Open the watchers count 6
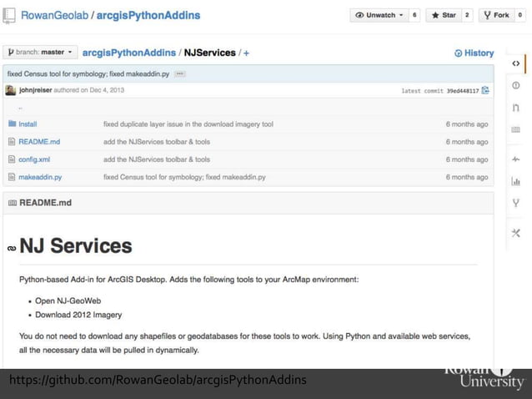 (x=414, y=15)
